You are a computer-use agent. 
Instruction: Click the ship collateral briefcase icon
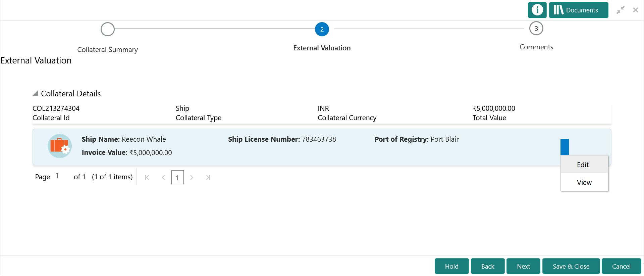(x=60, y=146)
